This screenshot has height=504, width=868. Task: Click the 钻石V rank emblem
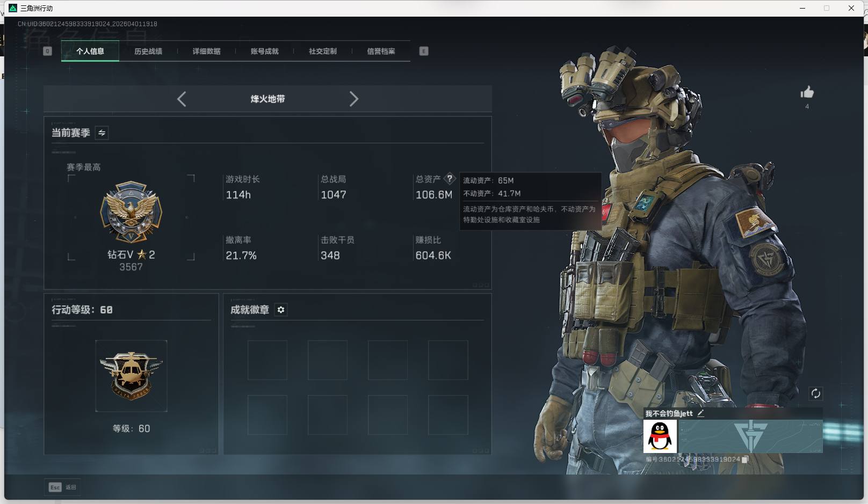131,211
